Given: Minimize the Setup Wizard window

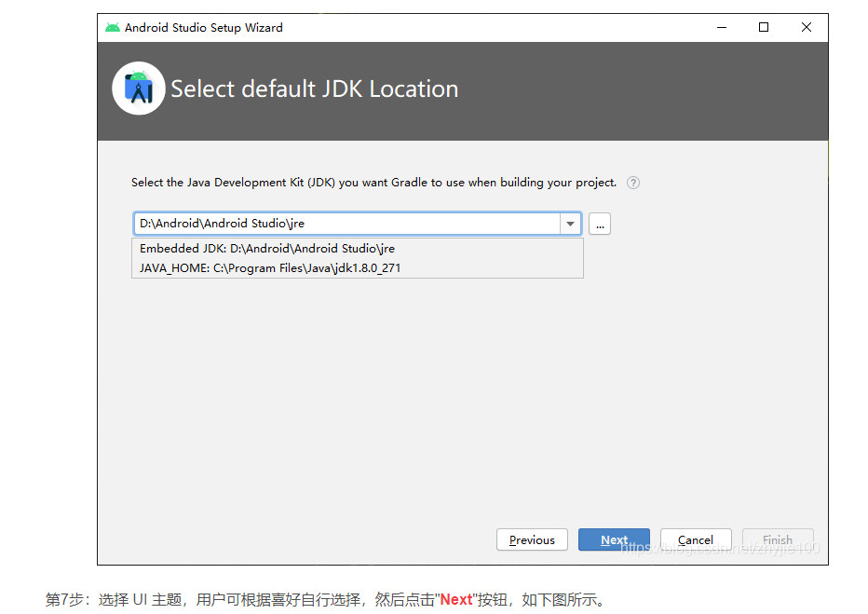Looking at the screenshot, I should click(x=721, y=27).
